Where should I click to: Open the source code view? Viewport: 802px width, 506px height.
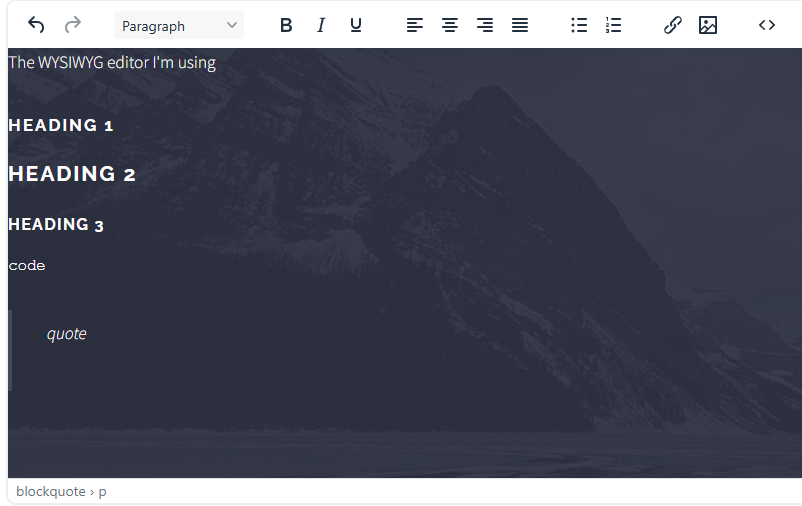[767, 25]
